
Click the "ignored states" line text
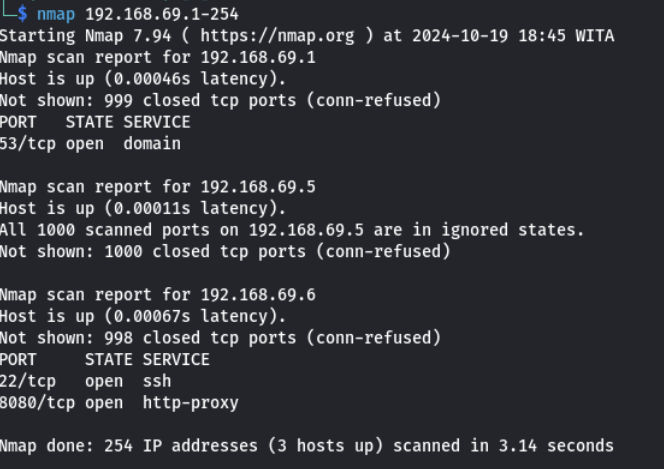tap(290, 230)
